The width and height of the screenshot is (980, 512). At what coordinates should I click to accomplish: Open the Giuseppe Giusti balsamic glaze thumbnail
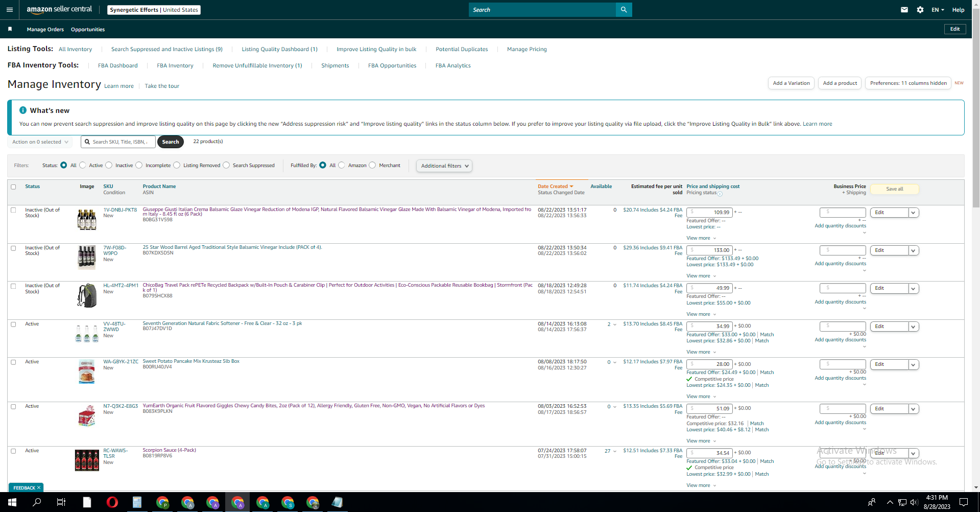[87, 219]
